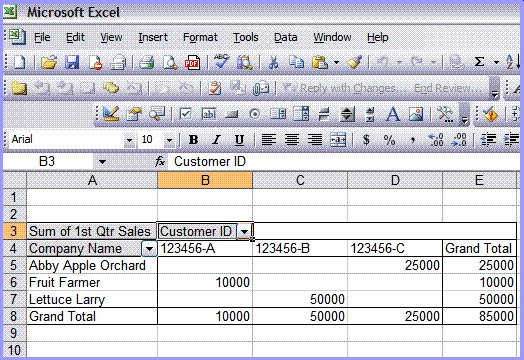
Task: Open the Arial font name dropdown
Action: tap(129, 140)
